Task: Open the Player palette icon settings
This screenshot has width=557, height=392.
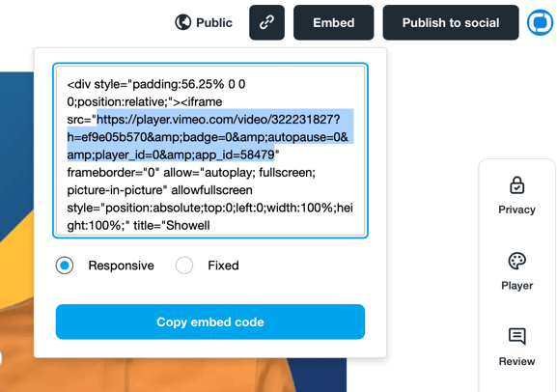Action: point(516,262)
